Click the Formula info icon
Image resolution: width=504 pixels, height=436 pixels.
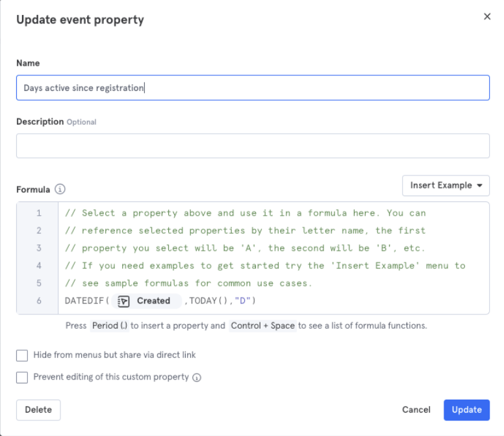(x=60, y=189)
